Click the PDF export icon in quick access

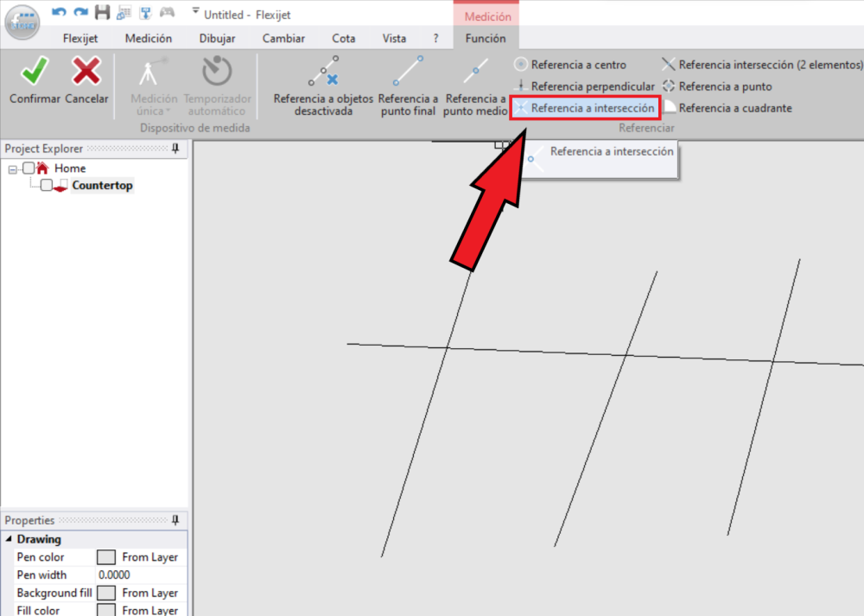coord(145,12)
